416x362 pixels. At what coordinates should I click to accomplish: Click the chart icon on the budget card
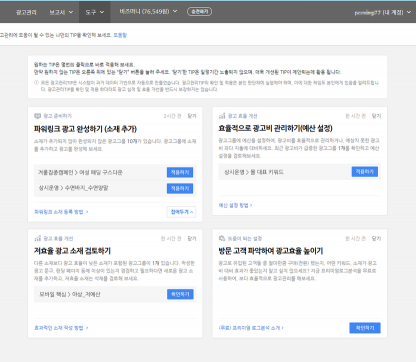pos(222,116)
